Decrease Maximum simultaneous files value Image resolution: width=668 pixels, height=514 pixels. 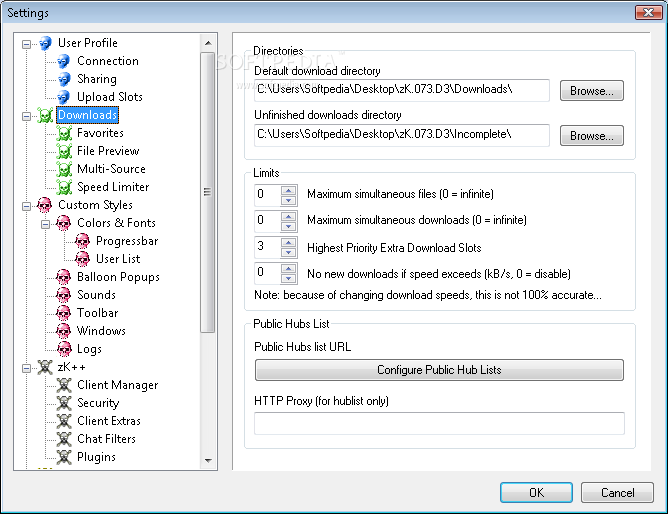[x=289, y=200]
